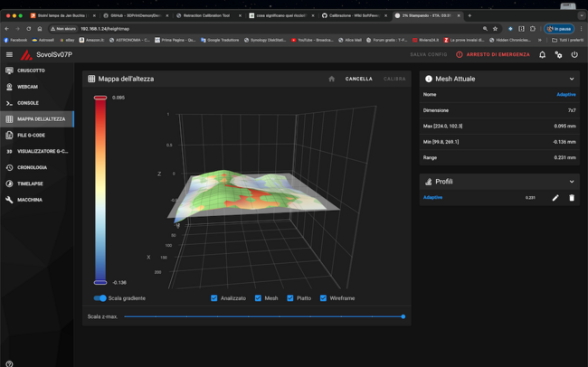Open the power menu icon

tap(574, 55)
